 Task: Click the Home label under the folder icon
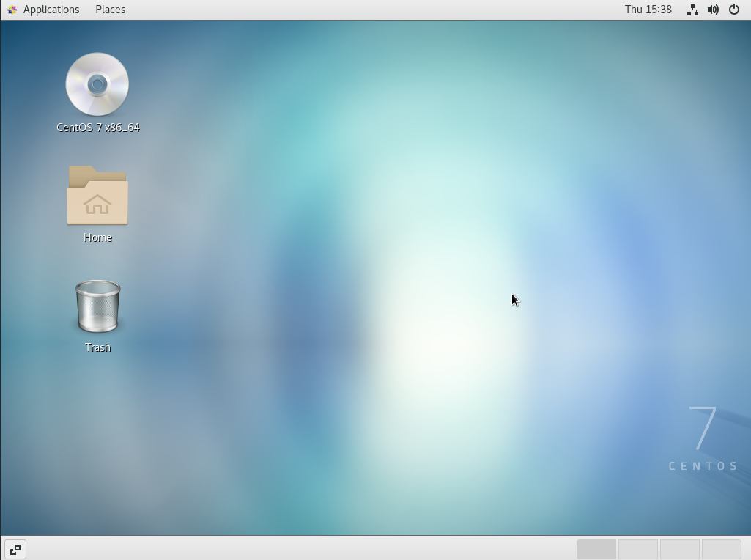97,237
